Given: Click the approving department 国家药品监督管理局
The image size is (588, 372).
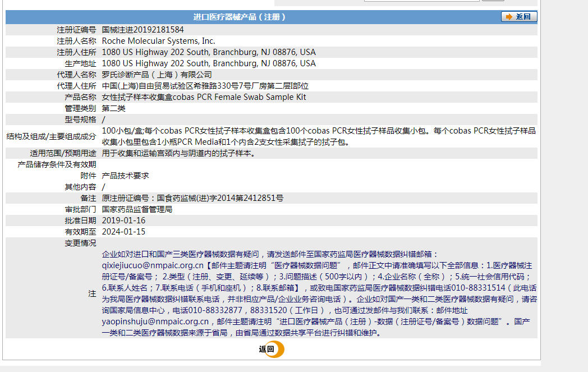Looking at the screenshot, I should click(x=137, y=209).
